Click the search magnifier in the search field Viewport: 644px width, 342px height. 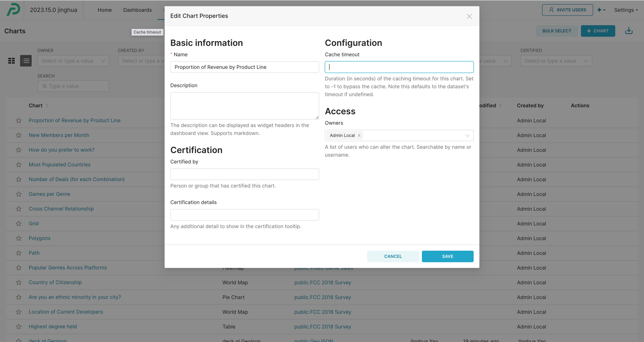[45, 86]
